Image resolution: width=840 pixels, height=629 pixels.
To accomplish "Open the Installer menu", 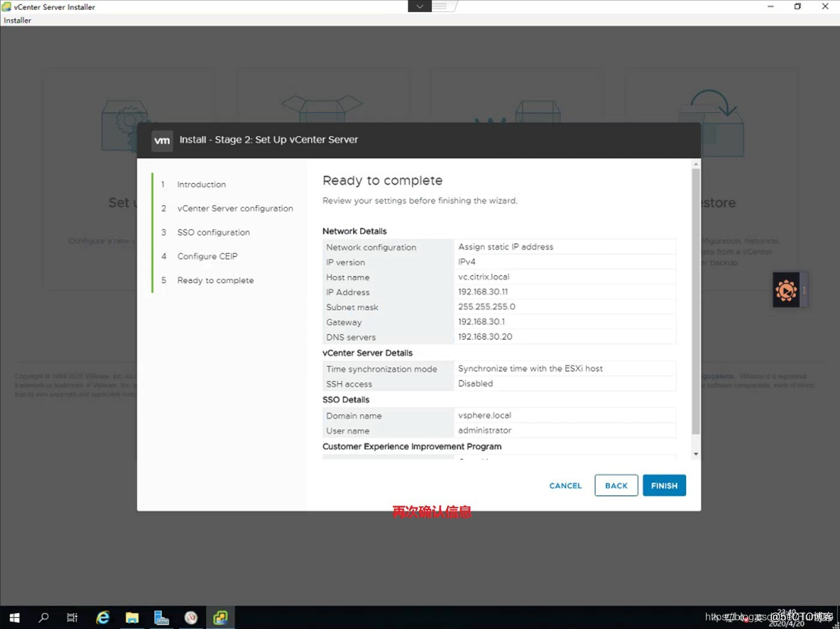I will pyautogui.click(x=17, y=20).
